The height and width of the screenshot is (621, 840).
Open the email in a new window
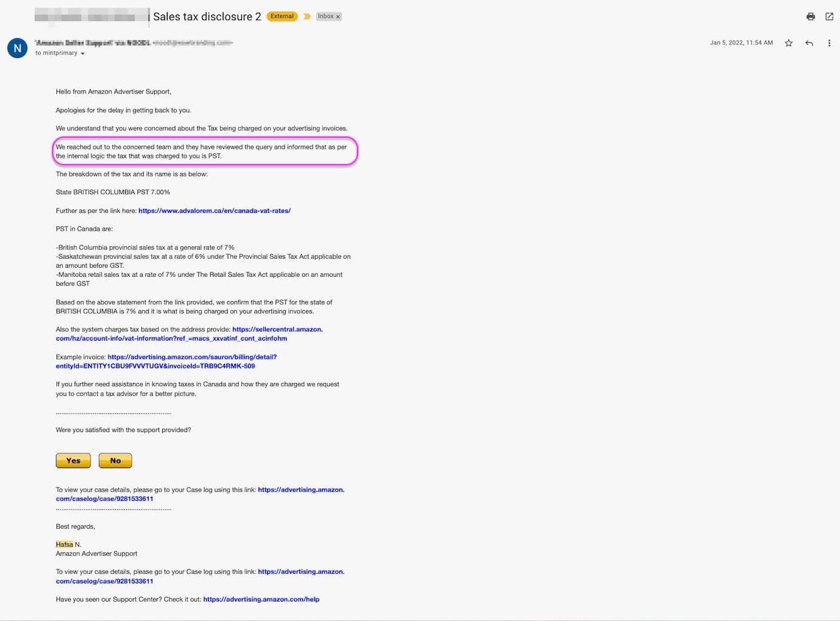(829, 16)
